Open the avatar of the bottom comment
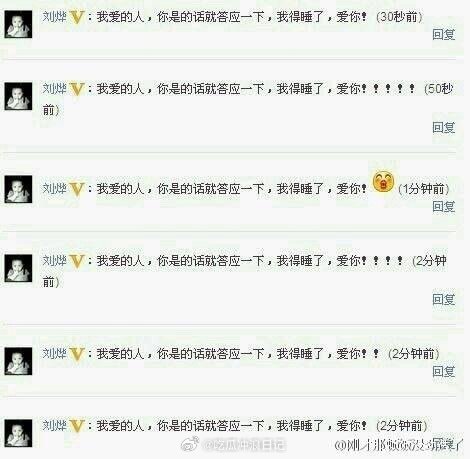 pyautogui.click(x=18, y=433)
